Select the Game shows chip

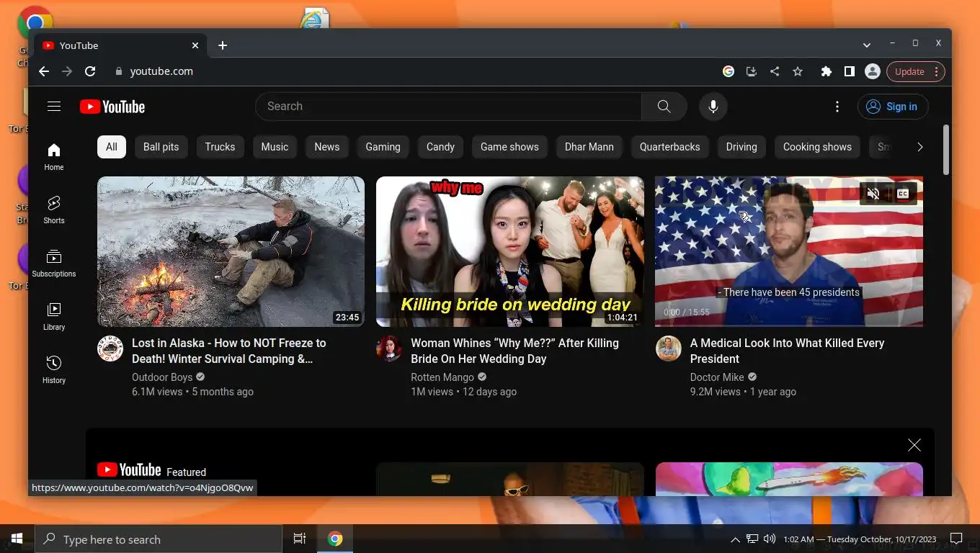tap(509, 147)
